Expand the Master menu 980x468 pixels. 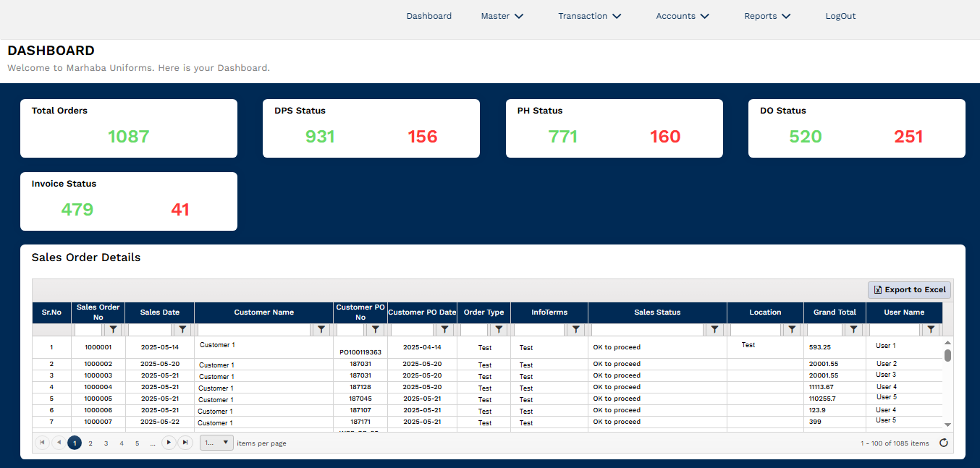click(x=502, y=16)
